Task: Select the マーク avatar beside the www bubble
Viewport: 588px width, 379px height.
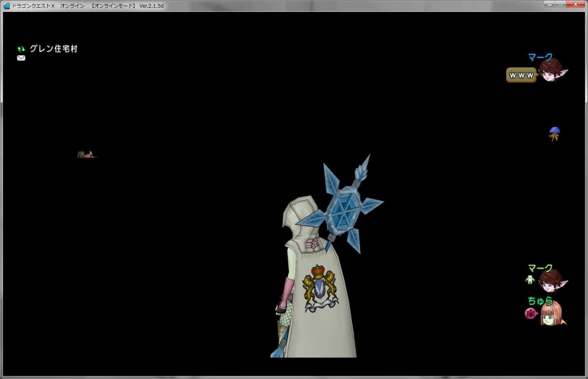Action: 554,71
